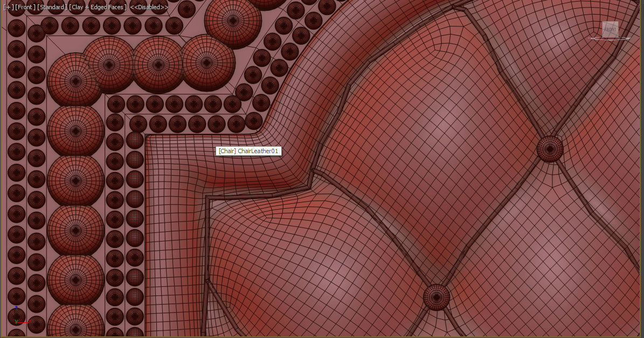Viewport: 644px width, 338px height.
Task: Open the <<Disabled>> viewport filter menu
Action: coord(149,8)
